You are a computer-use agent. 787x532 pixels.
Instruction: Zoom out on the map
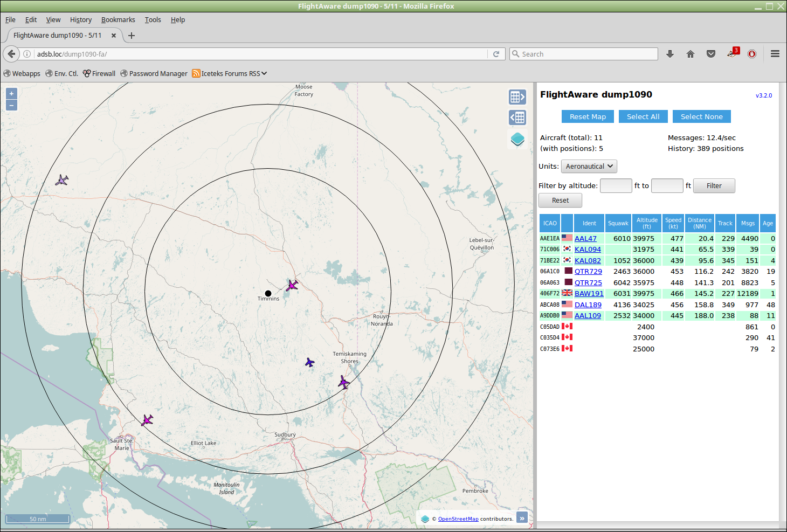[11, 106]
